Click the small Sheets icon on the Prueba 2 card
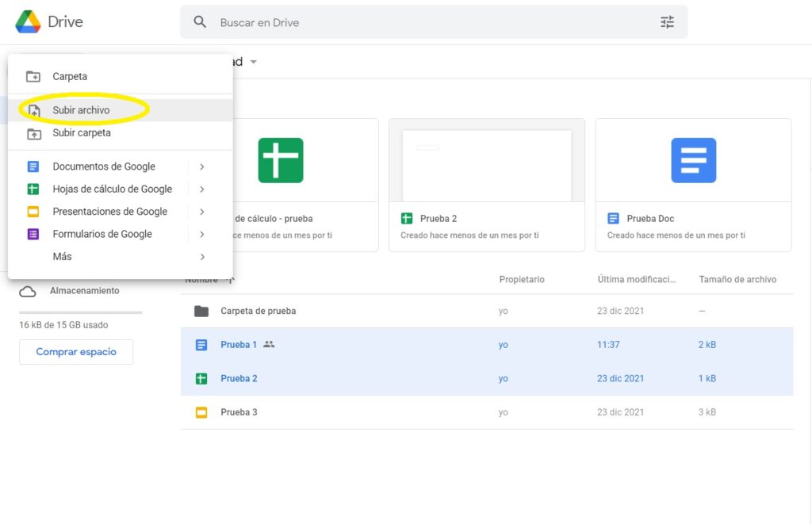 [x=407, y=219]
